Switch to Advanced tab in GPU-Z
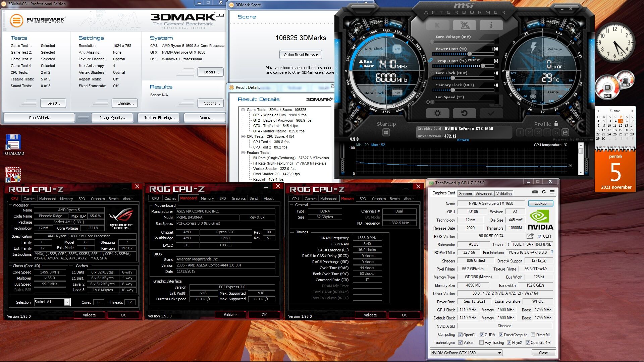644x362 pixels. 484,194
